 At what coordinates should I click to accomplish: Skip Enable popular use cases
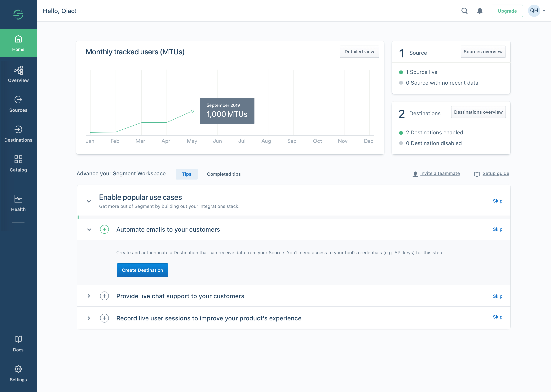click(x=497, y=201)
